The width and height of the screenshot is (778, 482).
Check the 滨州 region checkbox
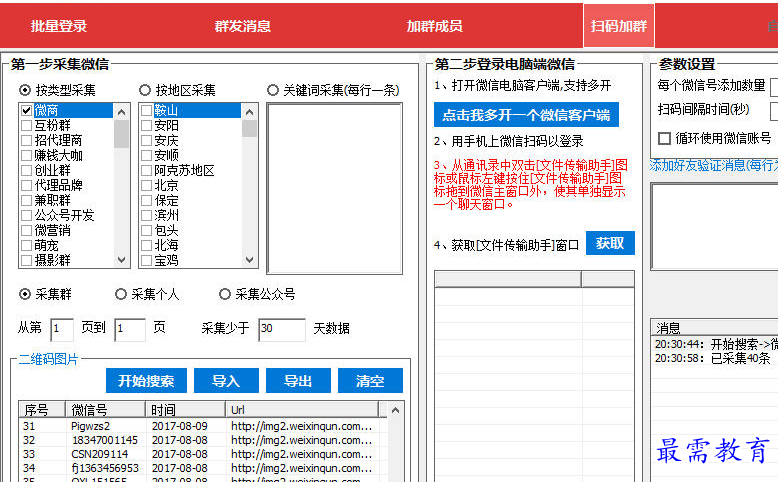[x=146, y=215]
